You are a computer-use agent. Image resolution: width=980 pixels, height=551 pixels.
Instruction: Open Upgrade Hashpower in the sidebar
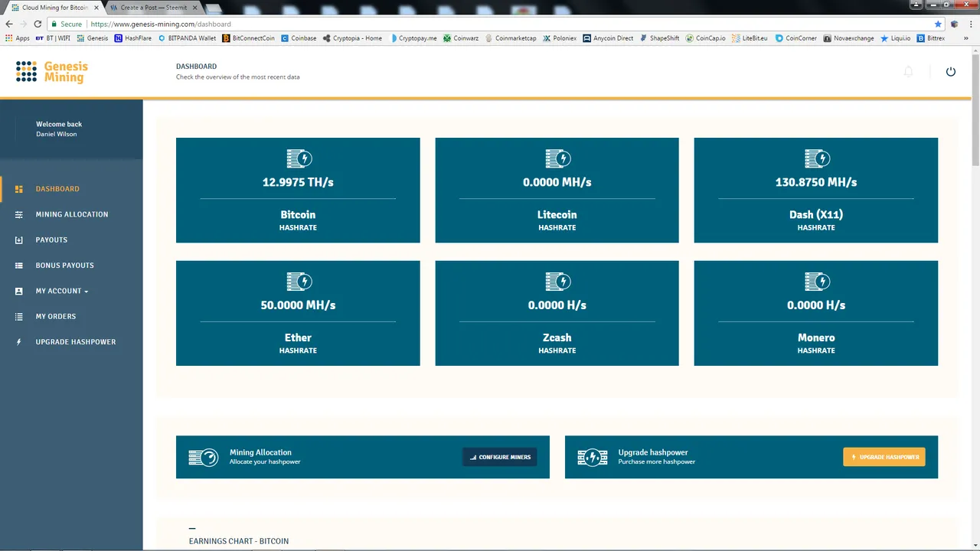tap(76, 342)
